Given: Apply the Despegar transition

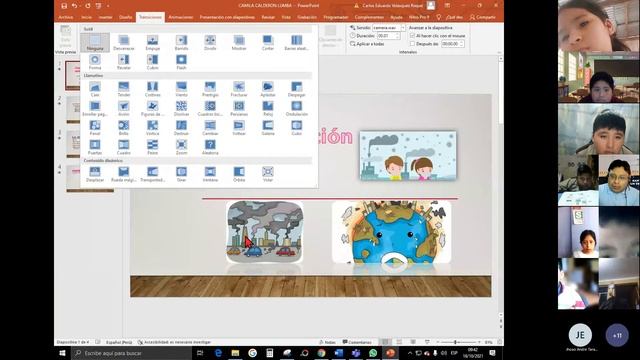Looking at the screenshot, I should pos(296,89).
